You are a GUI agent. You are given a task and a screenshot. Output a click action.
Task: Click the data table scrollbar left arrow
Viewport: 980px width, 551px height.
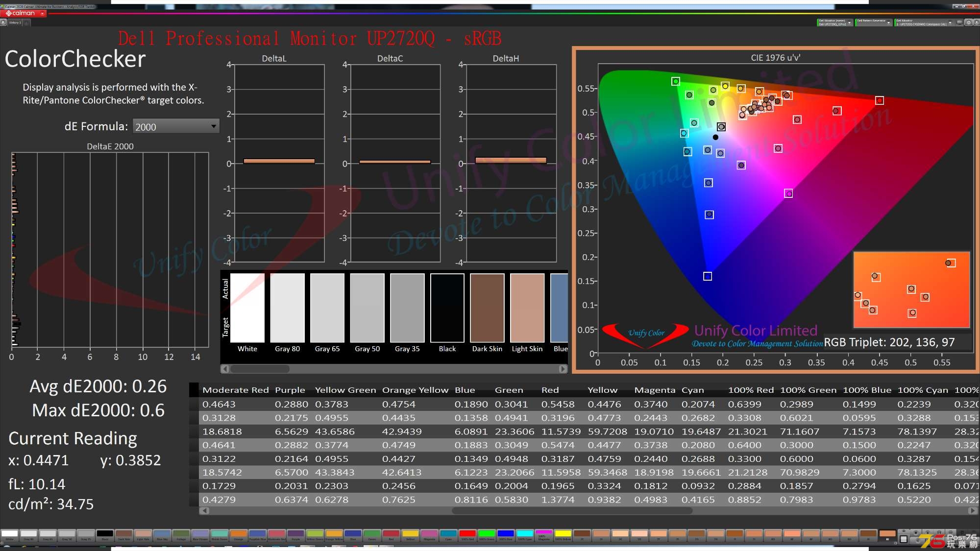[x=205, y=511]
